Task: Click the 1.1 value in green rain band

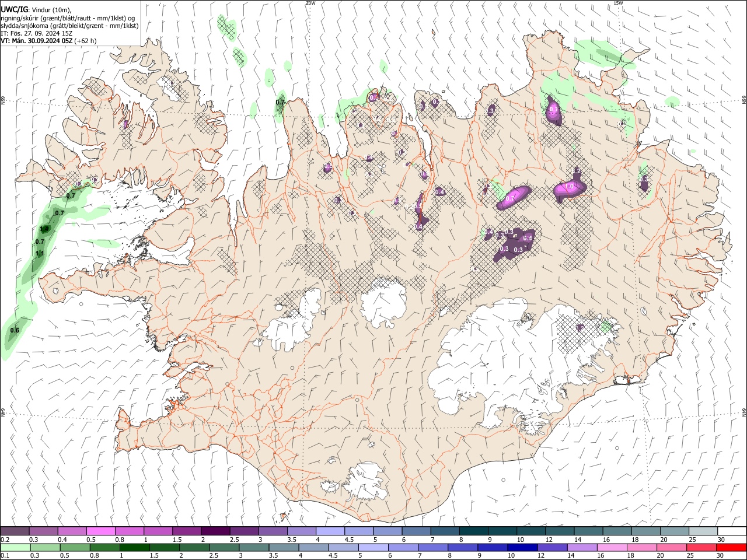Action: (40, 254)
